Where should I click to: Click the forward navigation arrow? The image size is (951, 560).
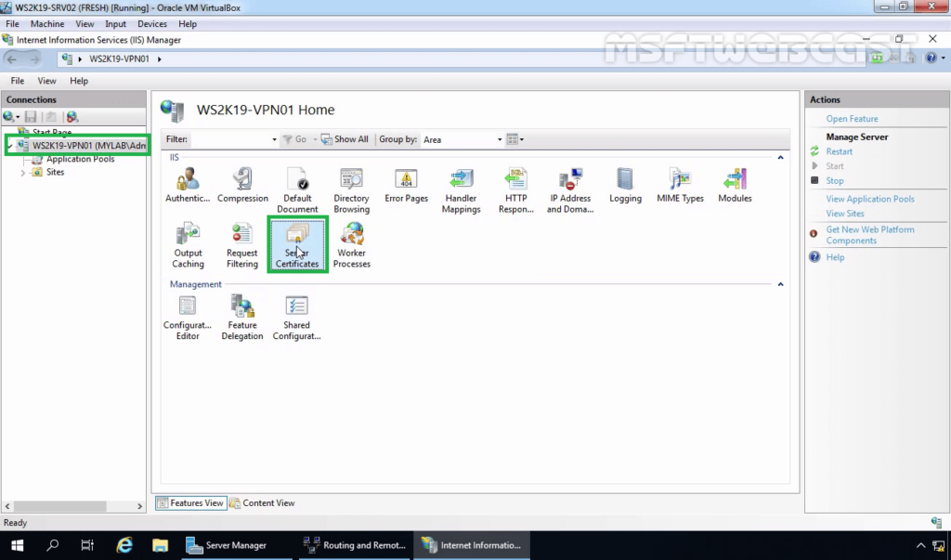[34, 59]
